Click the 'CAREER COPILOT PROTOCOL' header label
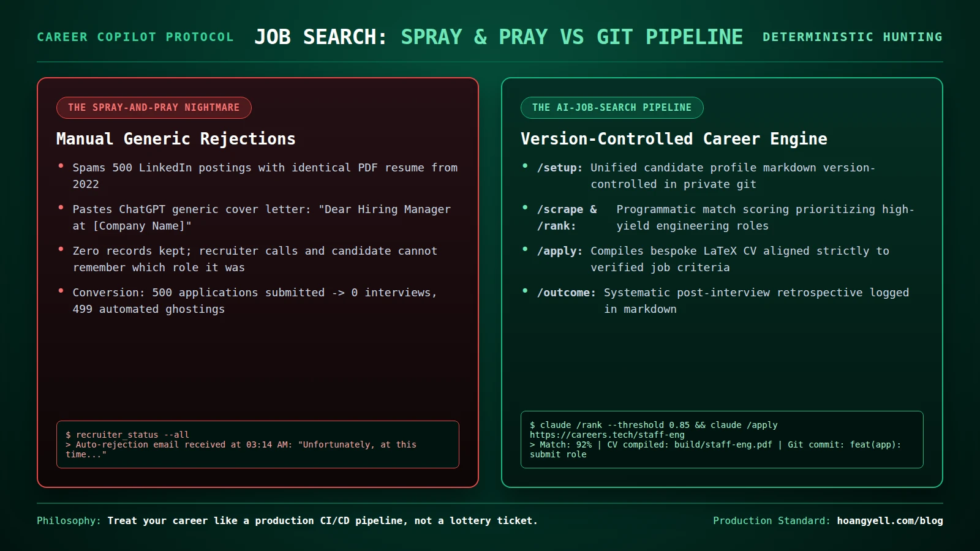The width and height of the screenshot is (980, 551). point(135,37)
